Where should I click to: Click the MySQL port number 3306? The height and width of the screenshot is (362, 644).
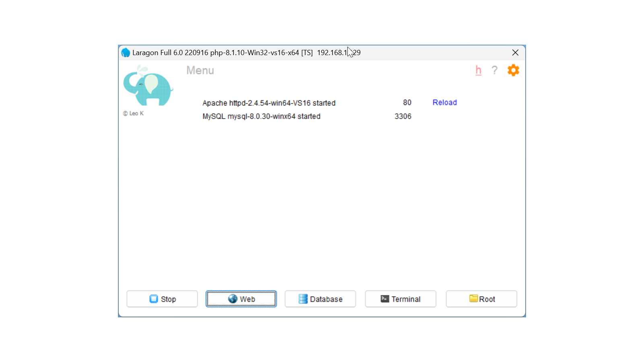pos(403,116)
